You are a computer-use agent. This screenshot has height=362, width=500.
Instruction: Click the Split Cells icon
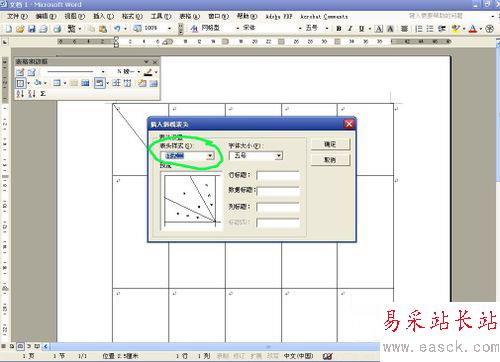click(85, 83)
